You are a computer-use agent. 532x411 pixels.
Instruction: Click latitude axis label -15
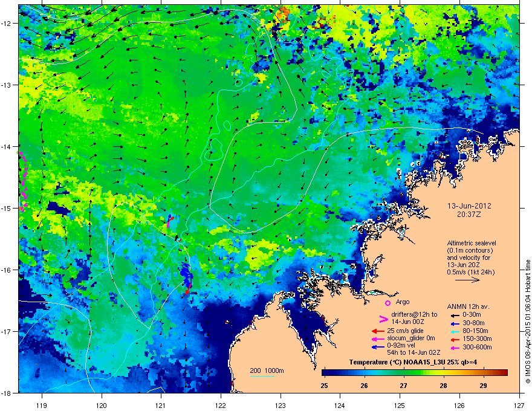(6, 208)
